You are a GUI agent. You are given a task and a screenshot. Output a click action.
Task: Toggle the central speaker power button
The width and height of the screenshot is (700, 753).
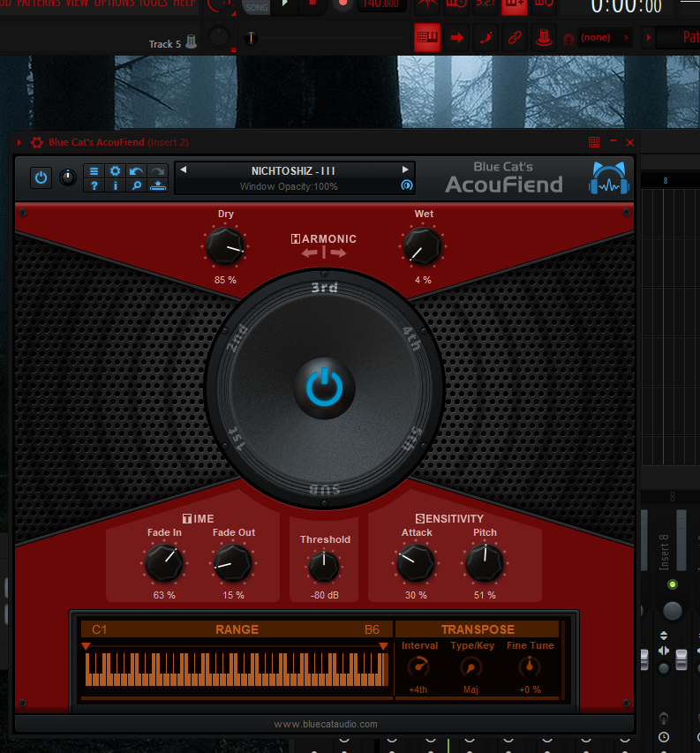coord(325,388)
